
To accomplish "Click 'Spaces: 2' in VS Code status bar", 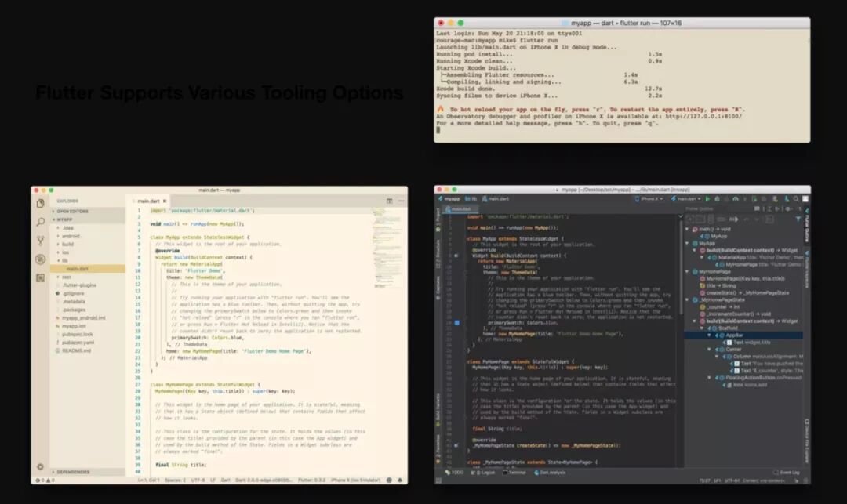I will [x=175, y=480].
